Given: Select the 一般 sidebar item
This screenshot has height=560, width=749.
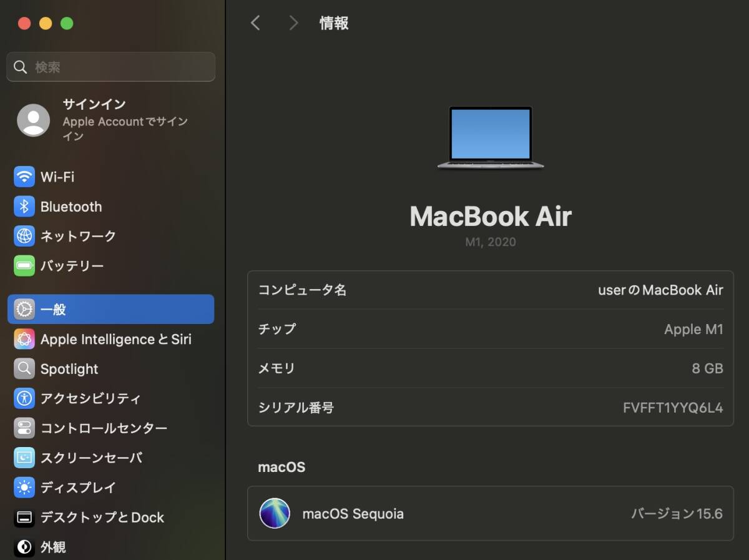Looking at the screenshot, I should [x=110, y=309].
